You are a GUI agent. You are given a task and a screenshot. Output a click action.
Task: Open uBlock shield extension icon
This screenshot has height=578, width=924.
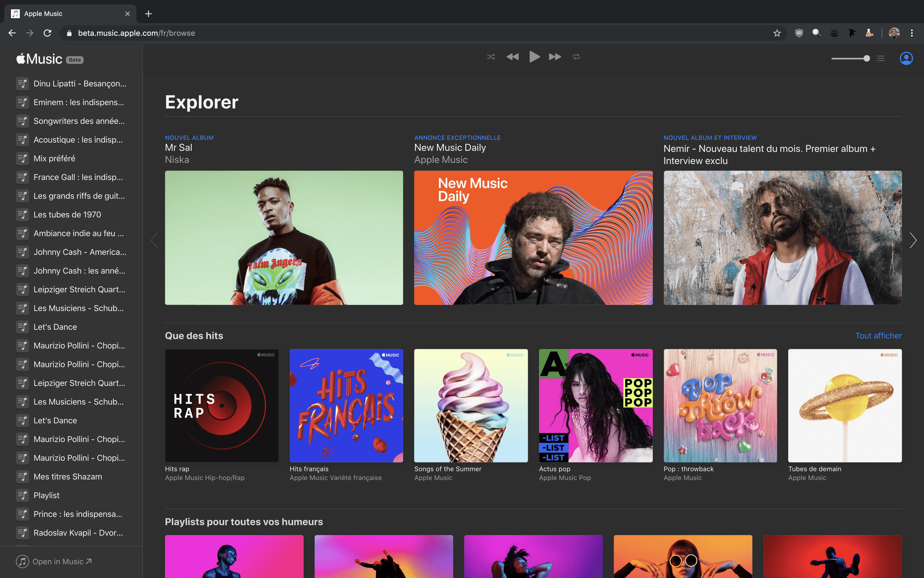[x=799, y=33]
